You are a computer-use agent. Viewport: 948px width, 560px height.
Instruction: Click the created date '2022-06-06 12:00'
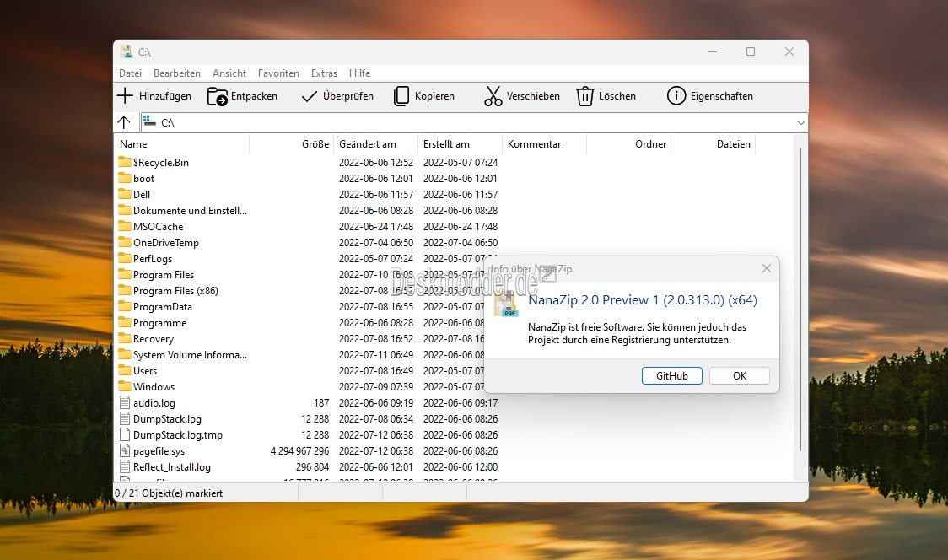461,467
